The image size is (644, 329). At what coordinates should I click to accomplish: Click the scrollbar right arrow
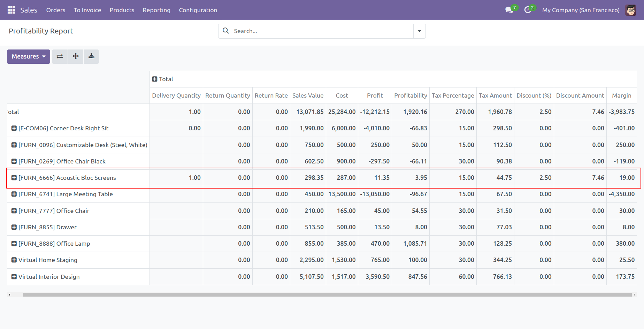pos(634,295)
